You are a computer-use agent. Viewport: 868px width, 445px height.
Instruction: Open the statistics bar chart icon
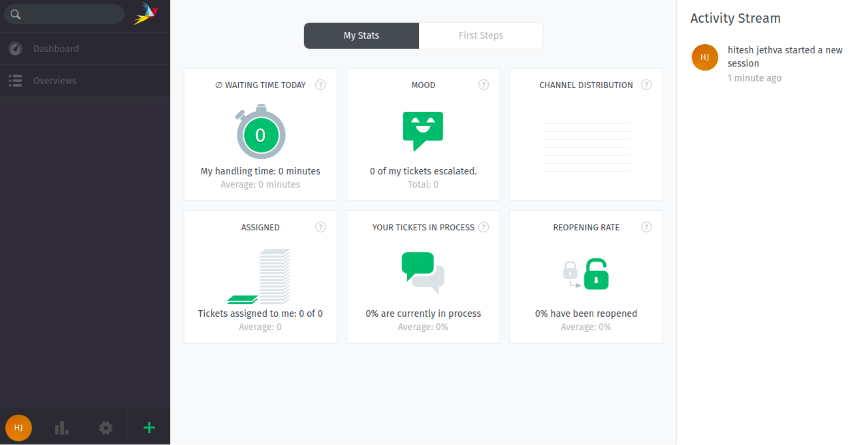coord(62,428)
